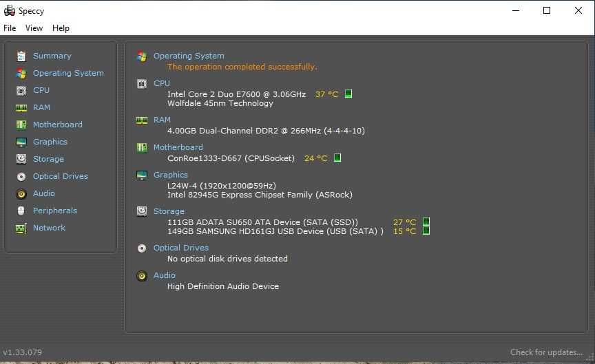
Task: Open the View menu
Action: (x=34, y=28)
